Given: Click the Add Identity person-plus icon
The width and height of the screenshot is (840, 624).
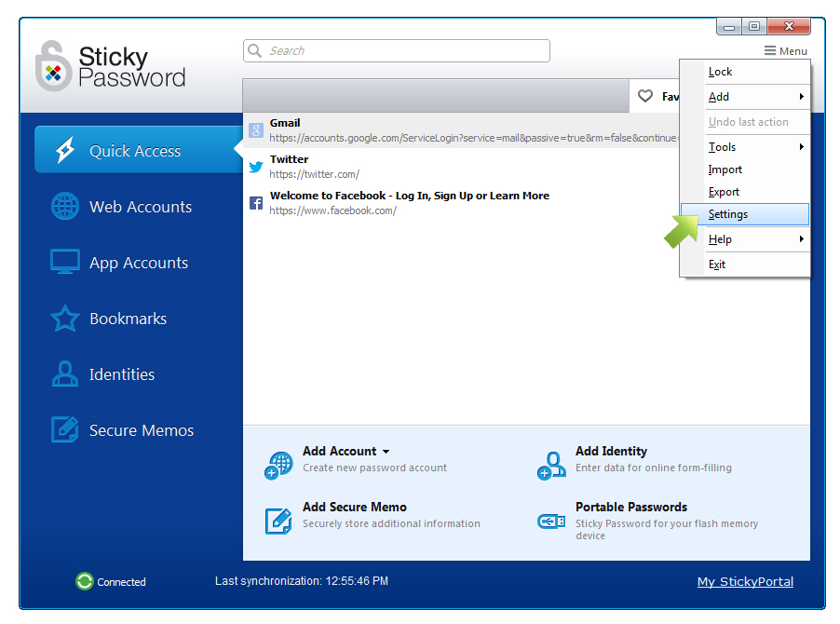Looking at the screenshot, I should 551,466.
